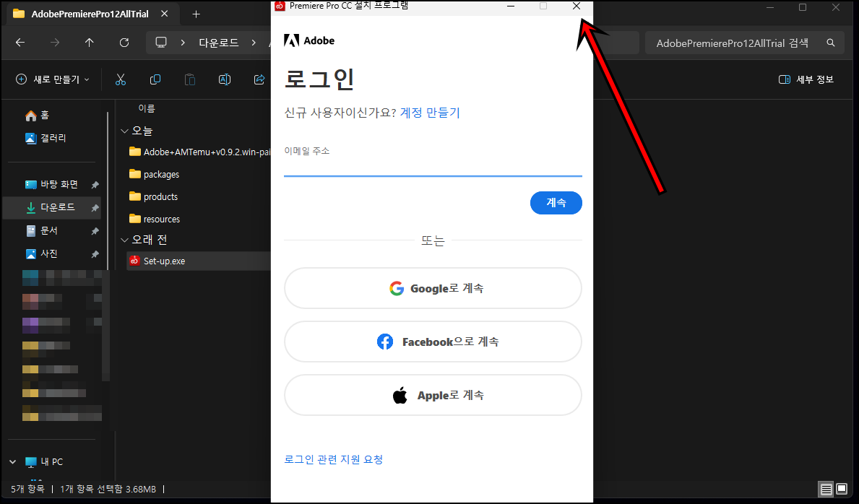Close the Premiere Pro CC installer window

coord(577,6)
